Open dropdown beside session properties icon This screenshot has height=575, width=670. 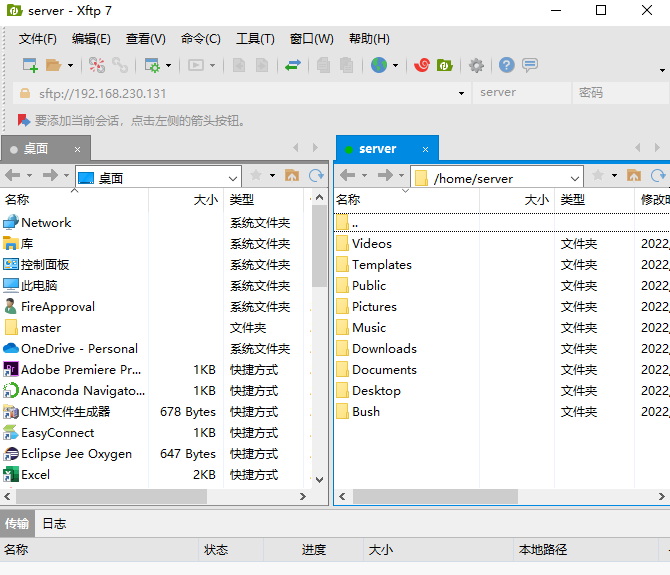click(x=168, y=65)
